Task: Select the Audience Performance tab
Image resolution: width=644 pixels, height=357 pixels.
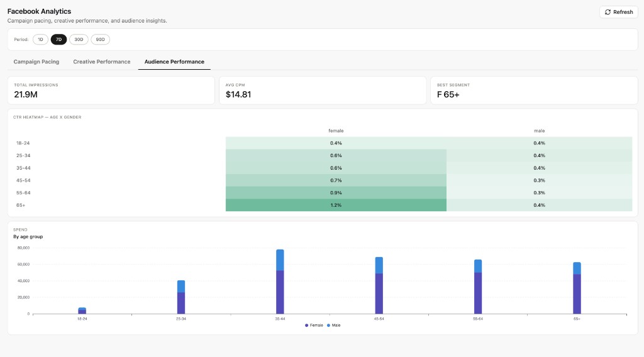Action: tap(174, 62)
